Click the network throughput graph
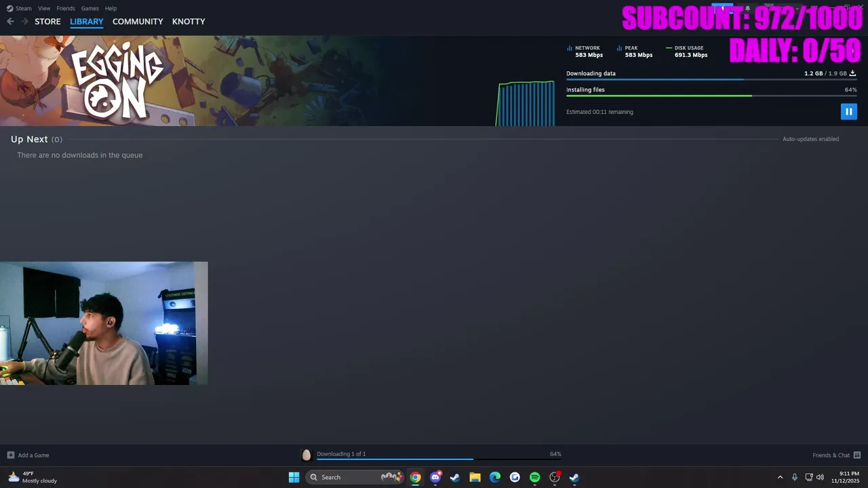Screen dimensions: 868x488 point(526,103)
